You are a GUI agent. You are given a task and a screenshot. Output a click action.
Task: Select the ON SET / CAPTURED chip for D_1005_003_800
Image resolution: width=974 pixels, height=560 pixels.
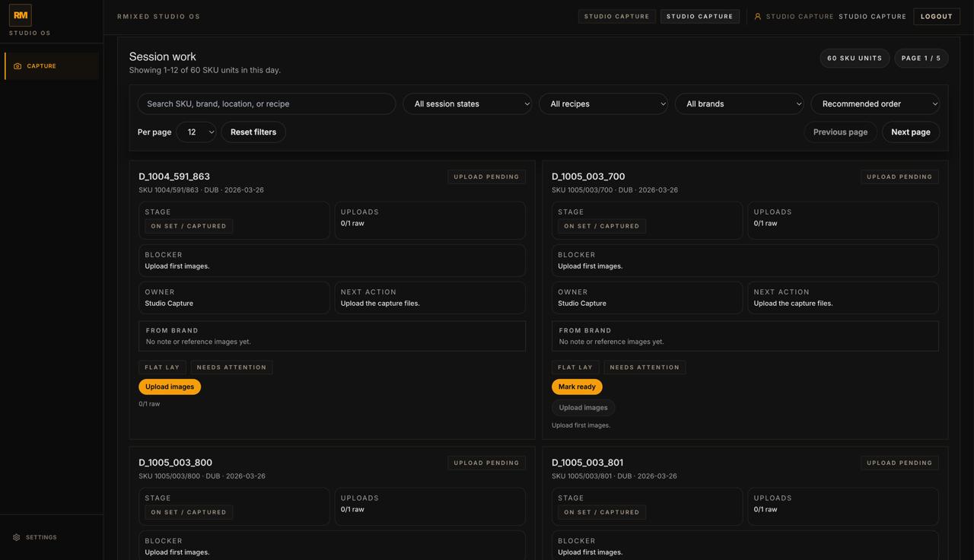tap(188, 512)
